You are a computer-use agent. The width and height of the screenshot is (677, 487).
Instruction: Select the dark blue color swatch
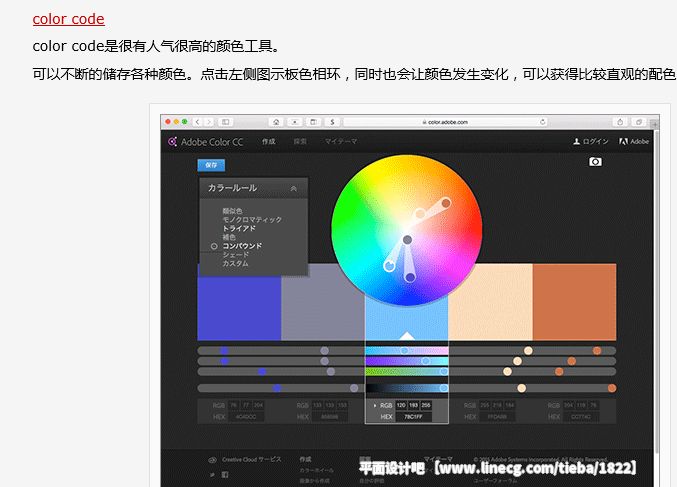[239, 309]
